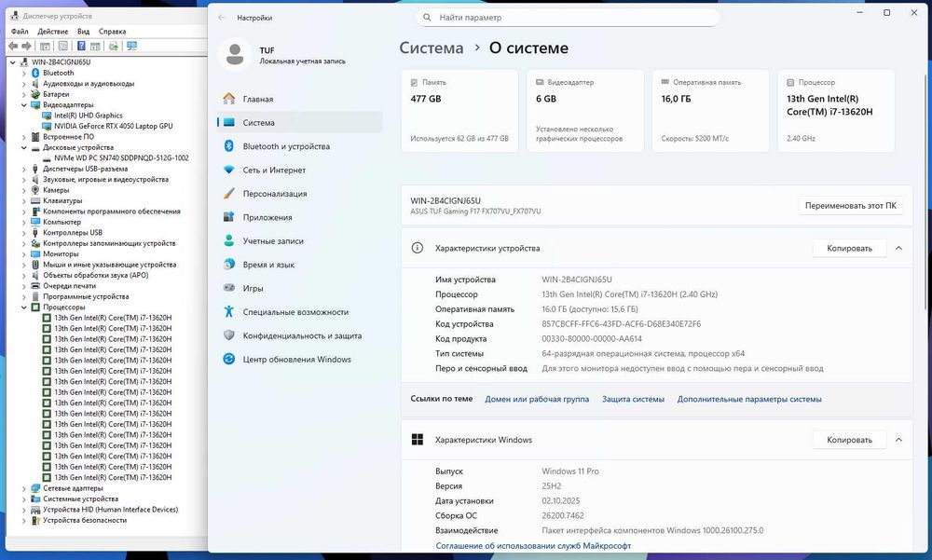This screenshot has width=932, height=560.
Task: Click the show/hide action pane toolbar icon
Action: click(x=95, y=46)
